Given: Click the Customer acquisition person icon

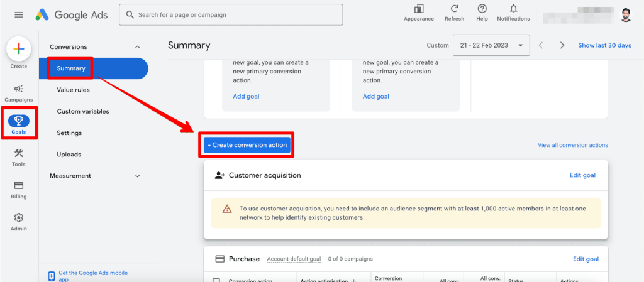Looking at the screenshot, I should [219, 175].
